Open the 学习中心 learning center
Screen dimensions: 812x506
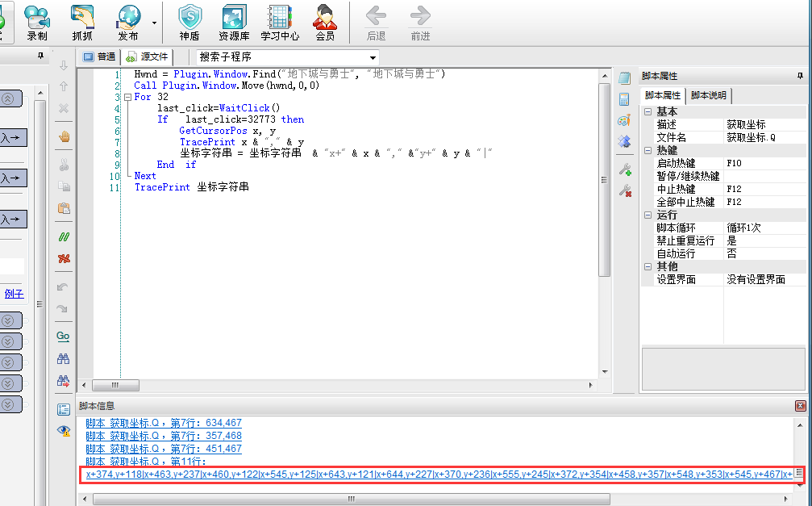280,23
